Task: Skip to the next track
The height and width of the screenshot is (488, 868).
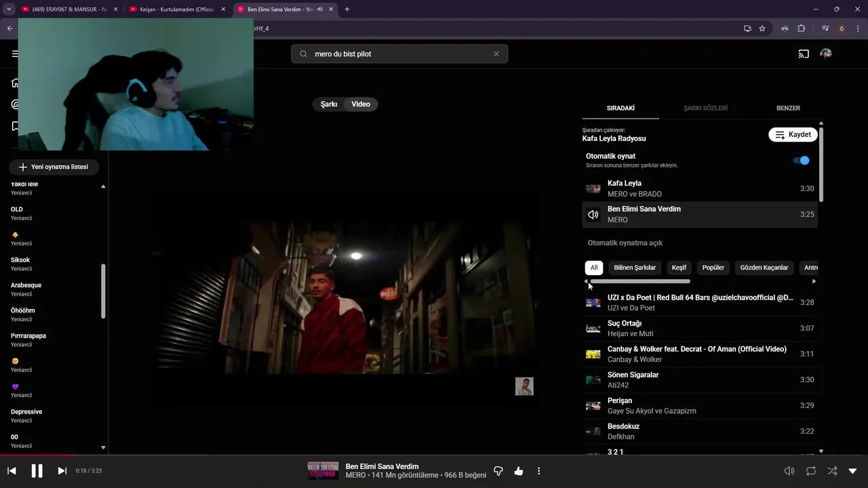Action: pyautogui.click(x=62, y=470)
